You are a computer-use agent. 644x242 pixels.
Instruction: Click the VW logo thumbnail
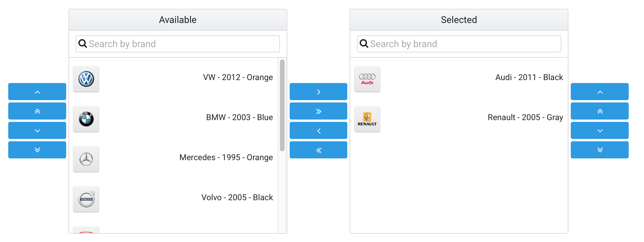click(x=86, y=79)
